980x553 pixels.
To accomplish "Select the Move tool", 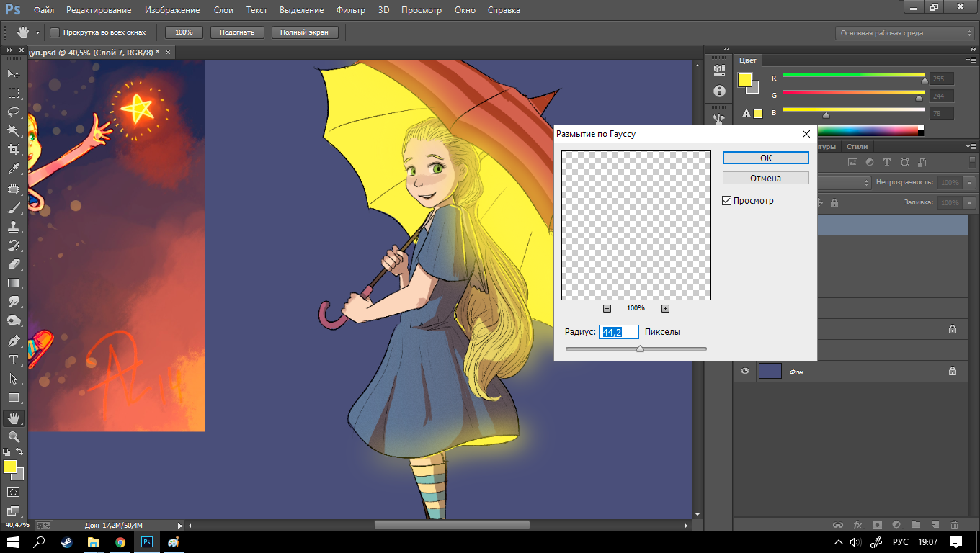I will (14, 74).
